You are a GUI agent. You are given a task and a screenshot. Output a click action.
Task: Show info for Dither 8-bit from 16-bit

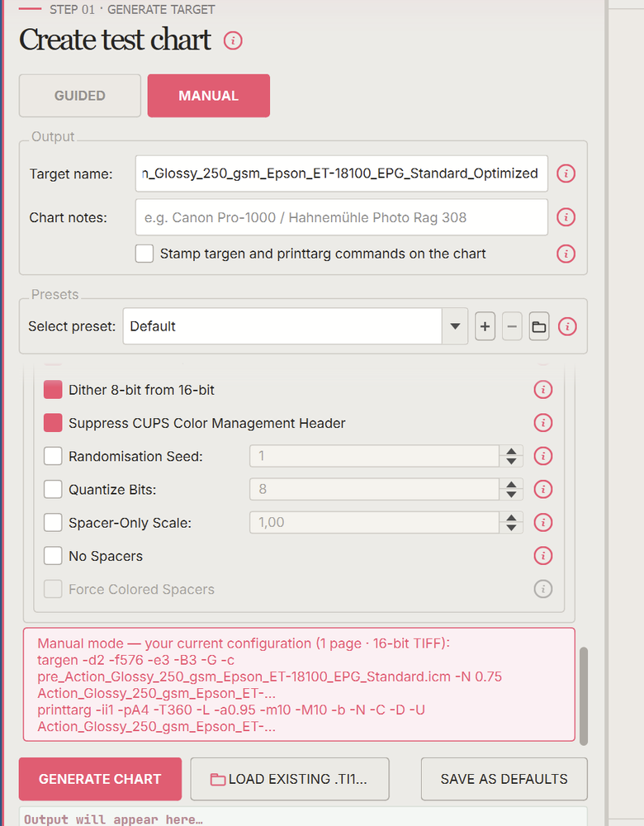pos(543,390)
